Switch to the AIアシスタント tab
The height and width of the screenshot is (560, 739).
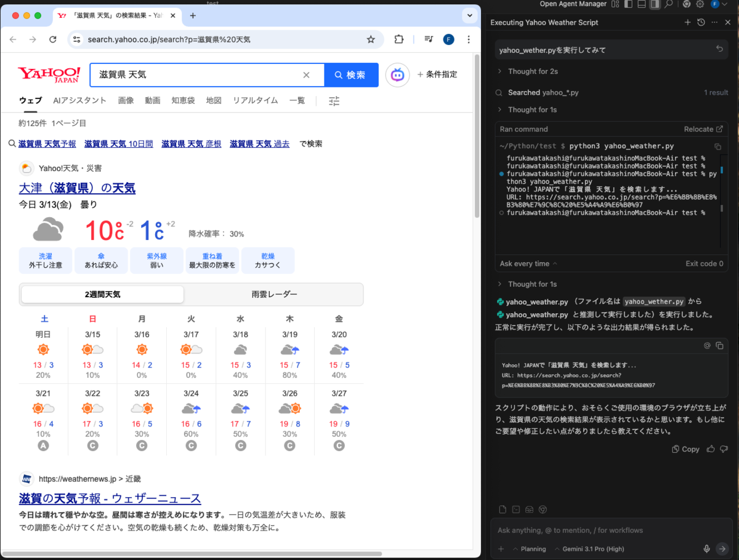79,100
